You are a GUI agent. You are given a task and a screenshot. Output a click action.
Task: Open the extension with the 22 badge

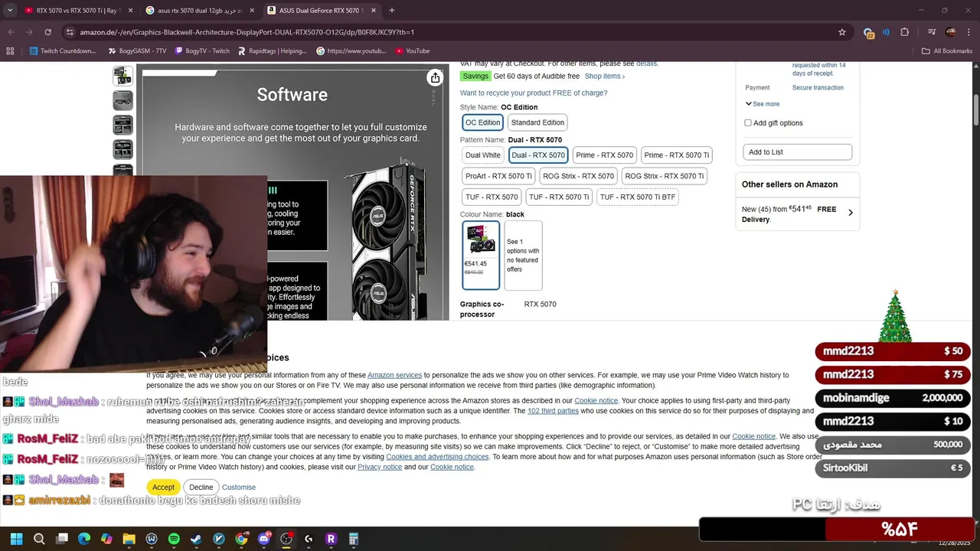coord(868,33)
